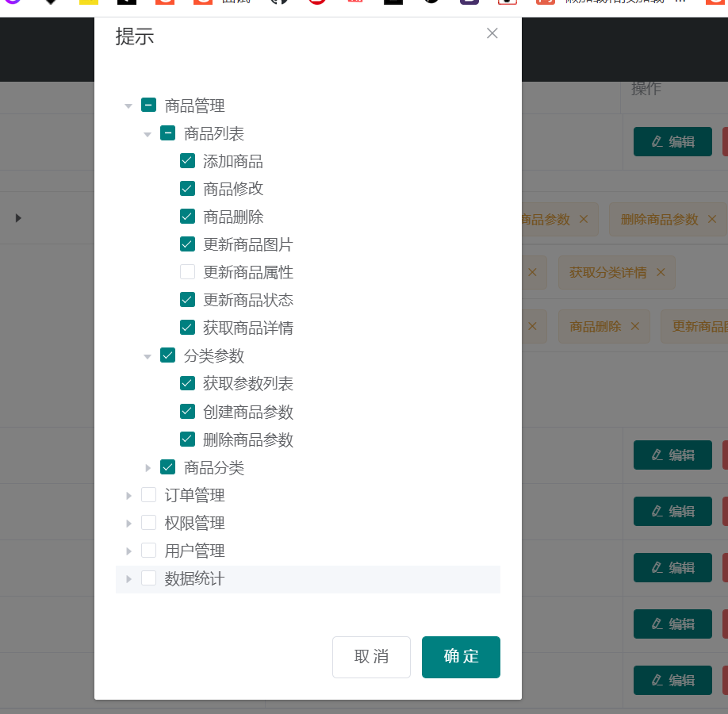Click the 获取分类详情 tag text
This screenshot has height=714, width=728.
point(607,273)
